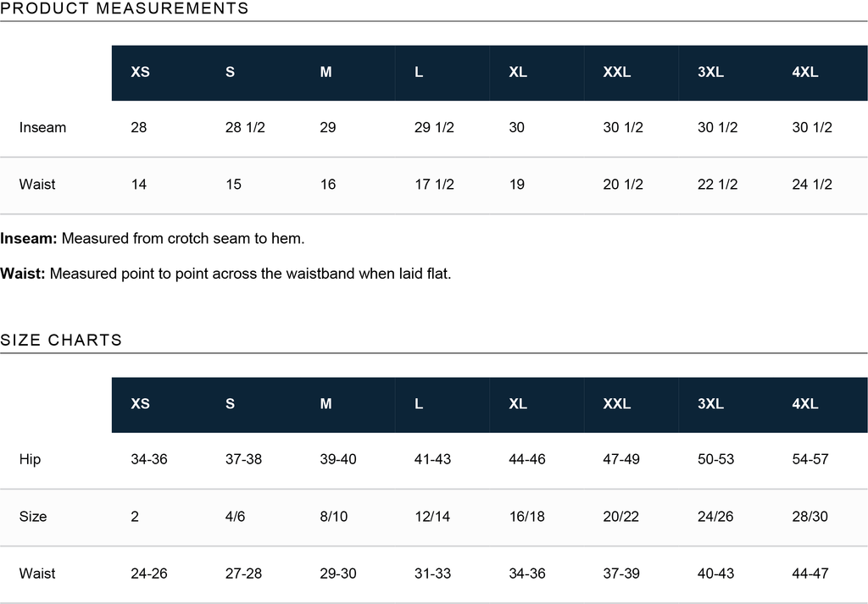Click the 24 1/2 waist value for 4XL

click(812, 184)
